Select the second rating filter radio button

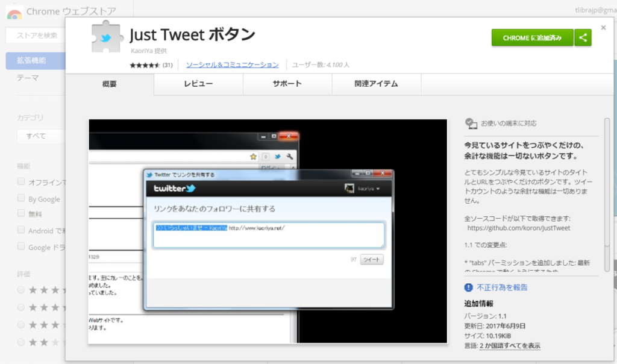(21, 307)
